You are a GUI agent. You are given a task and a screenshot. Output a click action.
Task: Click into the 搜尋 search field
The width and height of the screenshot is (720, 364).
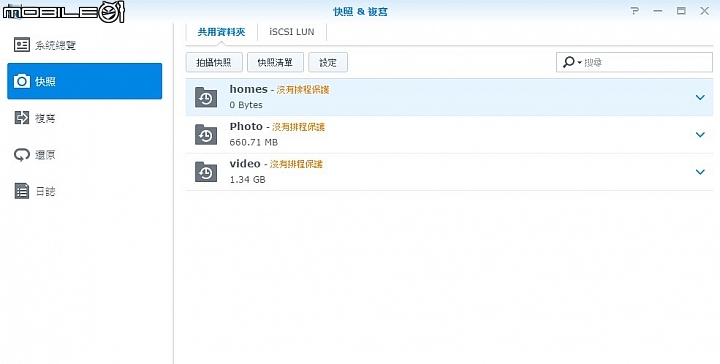point(647,62)
